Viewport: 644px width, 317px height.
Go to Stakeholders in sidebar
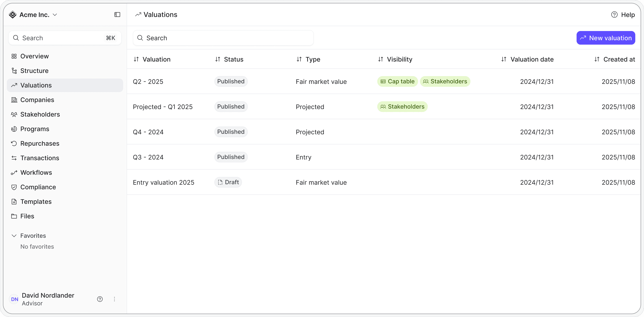pyautogui.click(x=40, y=114)
